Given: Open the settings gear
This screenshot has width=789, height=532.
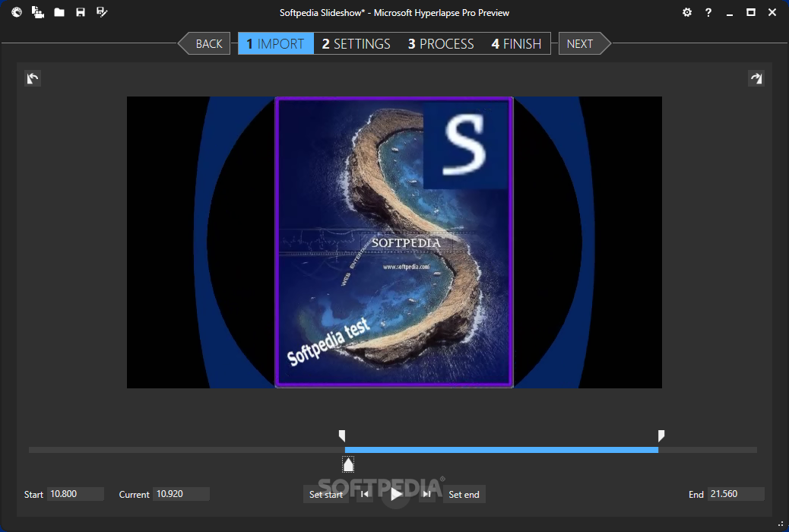Looking at the screenshot, I should coord(687,13).
